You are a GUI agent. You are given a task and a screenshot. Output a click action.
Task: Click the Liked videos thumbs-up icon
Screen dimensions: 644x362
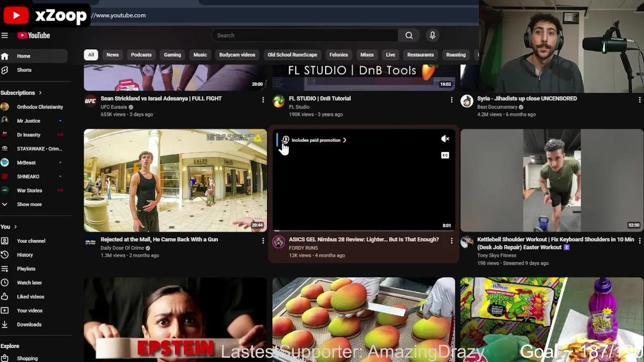click(5, 297)
